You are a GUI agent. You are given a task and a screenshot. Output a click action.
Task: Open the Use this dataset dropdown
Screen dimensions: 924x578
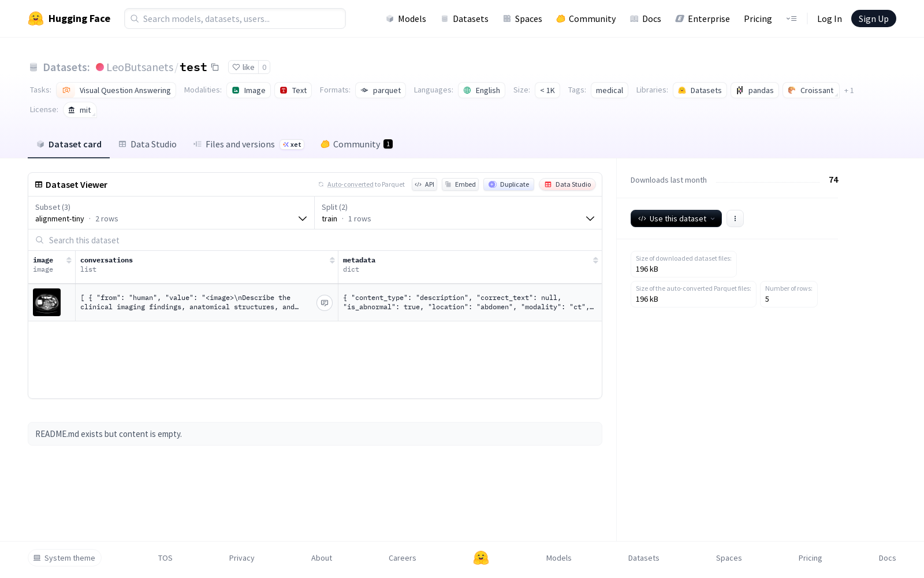click(x=676, y=218)
